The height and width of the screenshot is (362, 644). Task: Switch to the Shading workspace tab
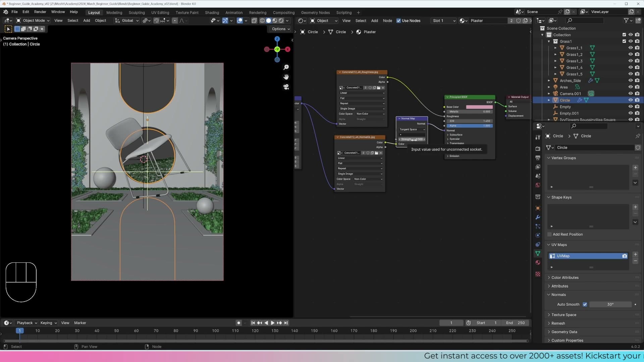[x=212, y=12]
